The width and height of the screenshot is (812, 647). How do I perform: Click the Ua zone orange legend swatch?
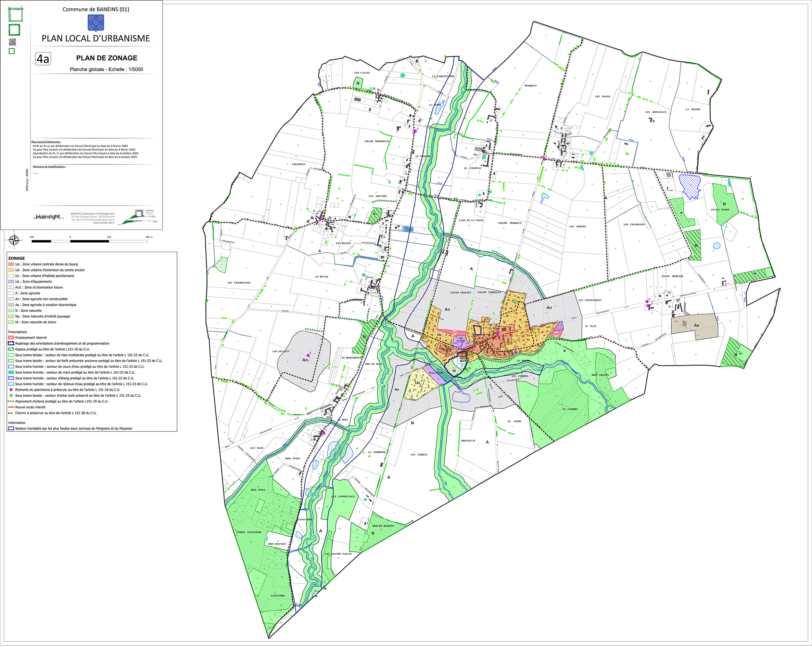click(x=11, y=264)
